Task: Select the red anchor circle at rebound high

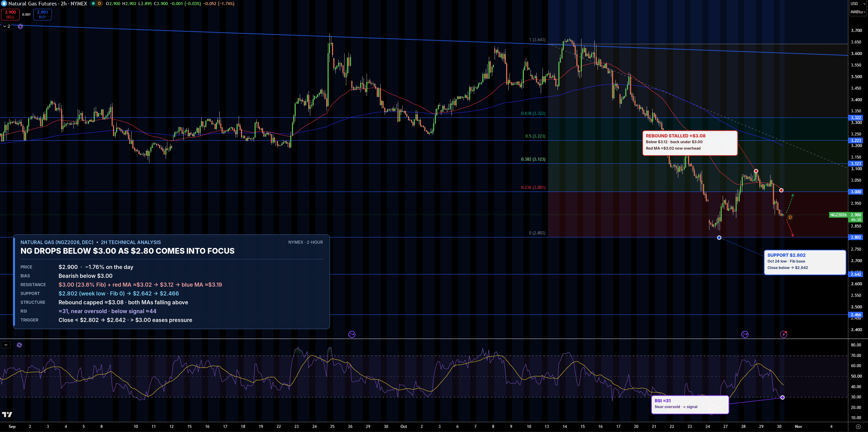Action: point(756,171)
